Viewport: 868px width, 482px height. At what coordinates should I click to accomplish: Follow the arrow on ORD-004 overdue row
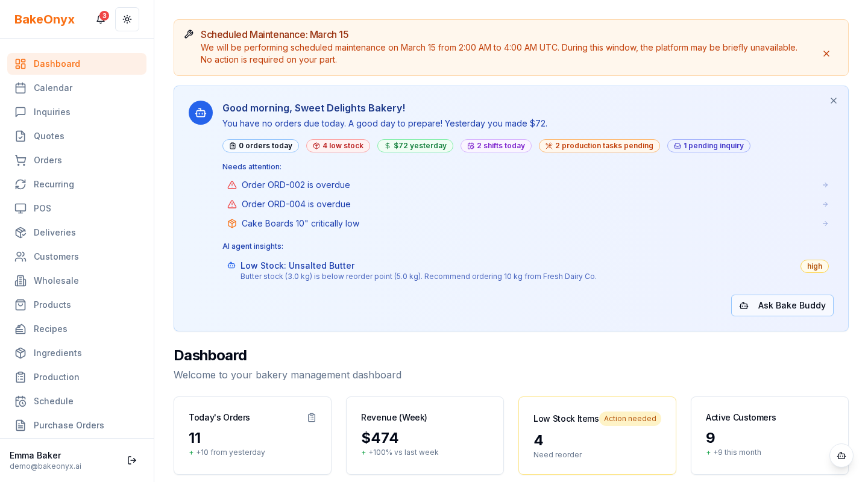(x=825, y=204)
